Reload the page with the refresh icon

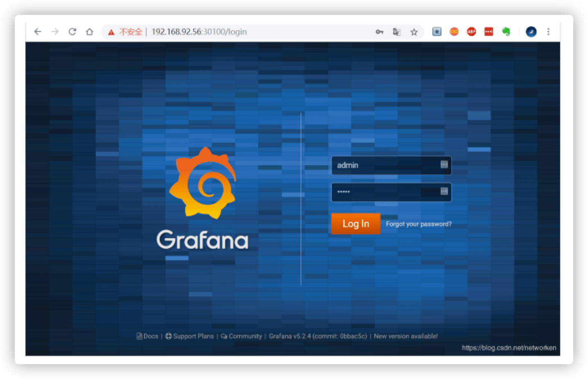[x=72, y=32]
